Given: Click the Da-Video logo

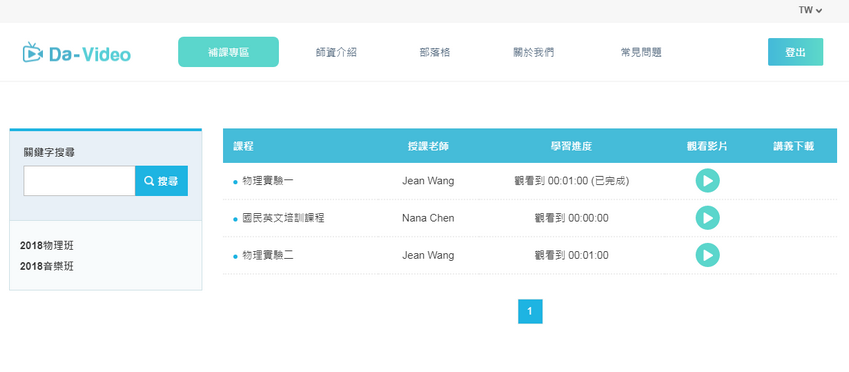Looking at the screenshot, I should (77, 53).
